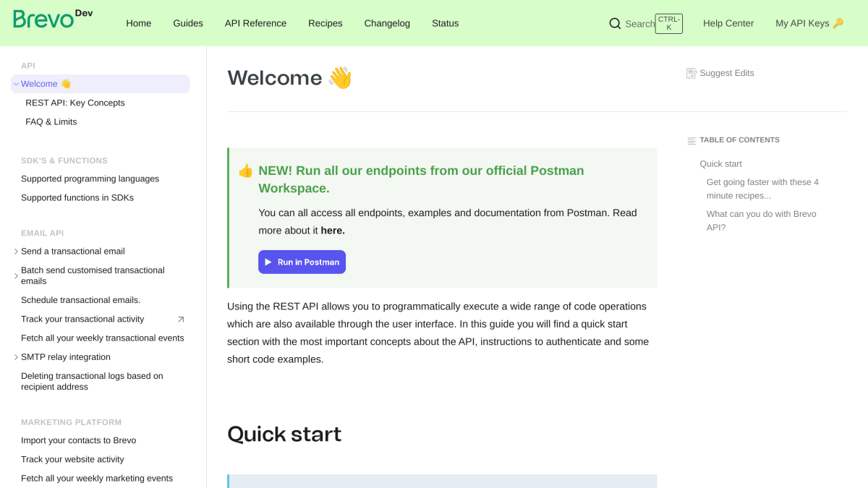Open the API Reference menu item
Screen dimensions: 868x488
(255, 23)
